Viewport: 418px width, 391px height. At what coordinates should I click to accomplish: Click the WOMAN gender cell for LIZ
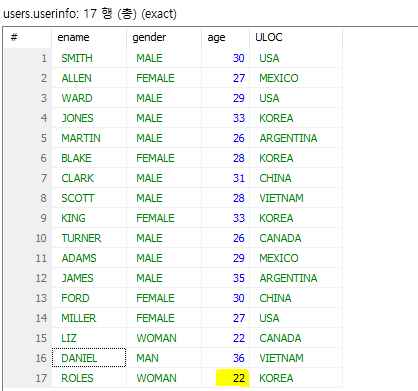tap(164, 338)
